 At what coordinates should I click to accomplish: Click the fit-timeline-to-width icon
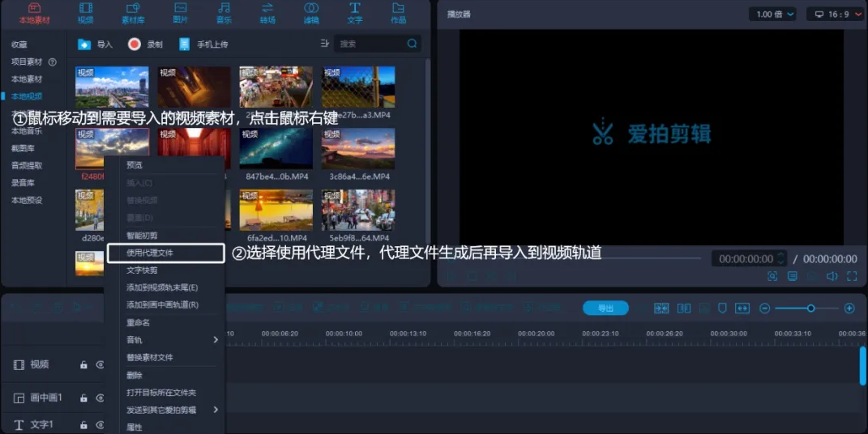(742, 308)
